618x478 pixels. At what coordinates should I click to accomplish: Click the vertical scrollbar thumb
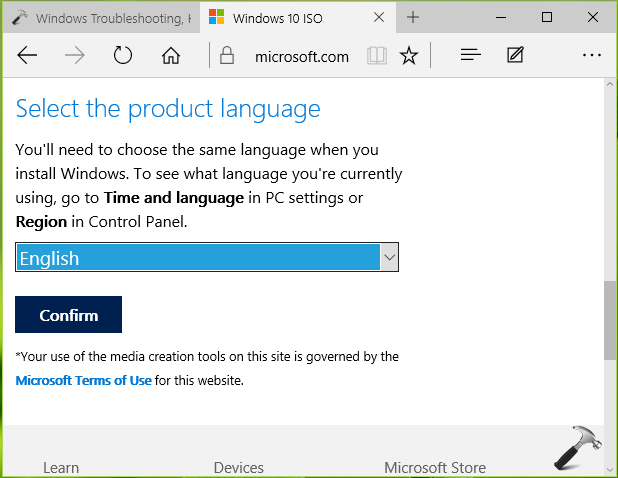(x=610, y=320)
